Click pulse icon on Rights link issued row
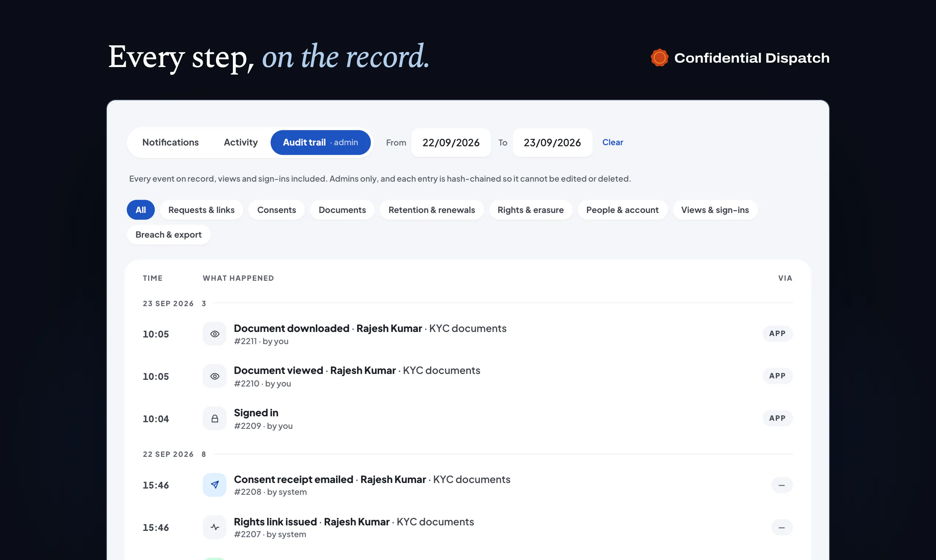 point(214,527)
